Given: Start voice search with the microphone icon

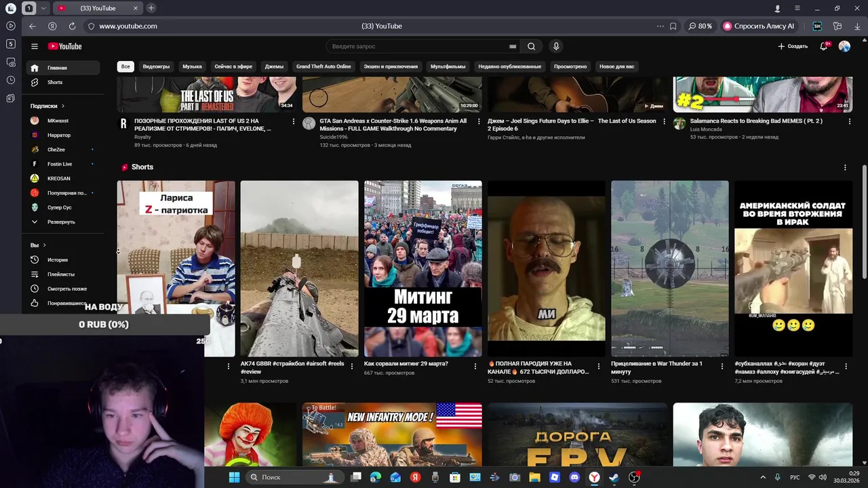Looking at the screenshot, I should click(556, 46).
